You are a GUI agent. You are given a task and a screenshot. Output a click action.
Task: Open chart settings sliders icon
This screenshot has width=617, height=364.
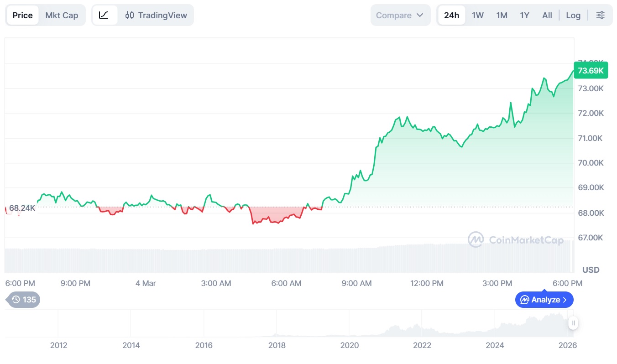tap(600, 15)
